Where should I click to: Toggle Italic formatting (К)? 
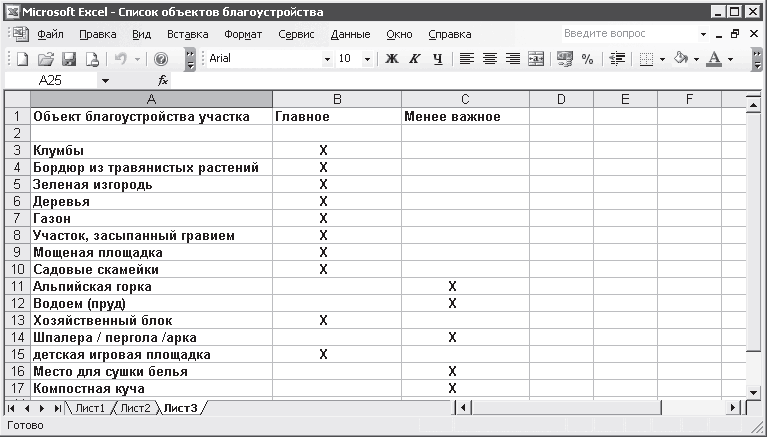tap(414, 59)
